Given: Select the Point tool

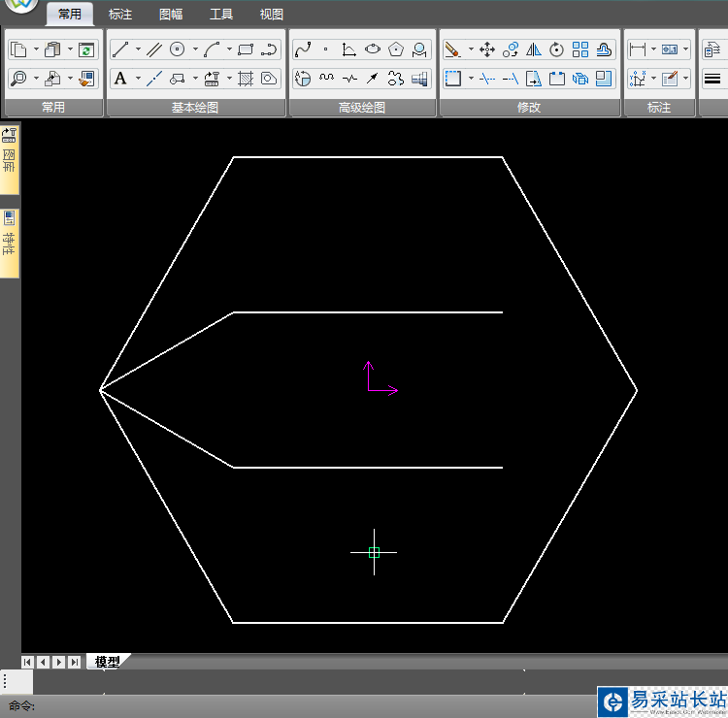Looking at the screenshot, I should click(326, 49).
